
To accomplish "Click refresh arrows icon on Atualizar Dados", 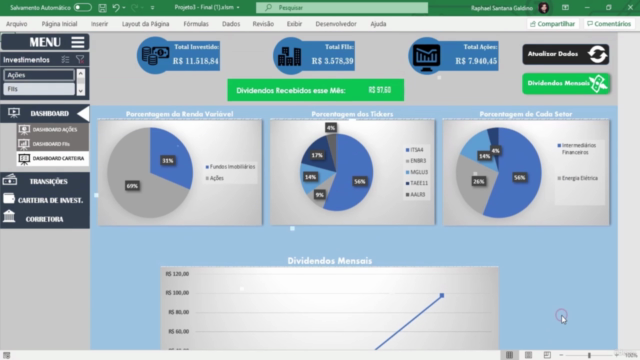I will pos(598,54).
